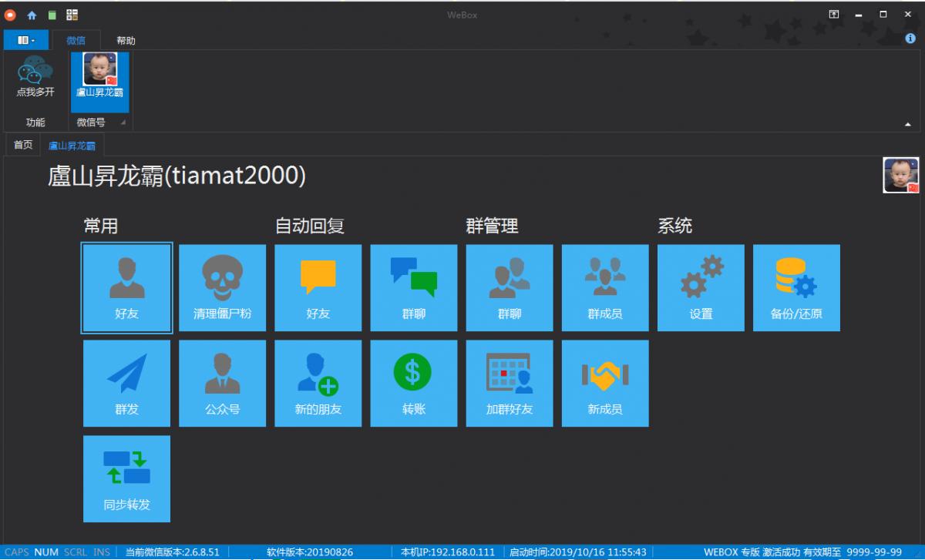Open the 公众号 official accounts tile
Viewport: 925px width, 560px height.
coord(223,384)
